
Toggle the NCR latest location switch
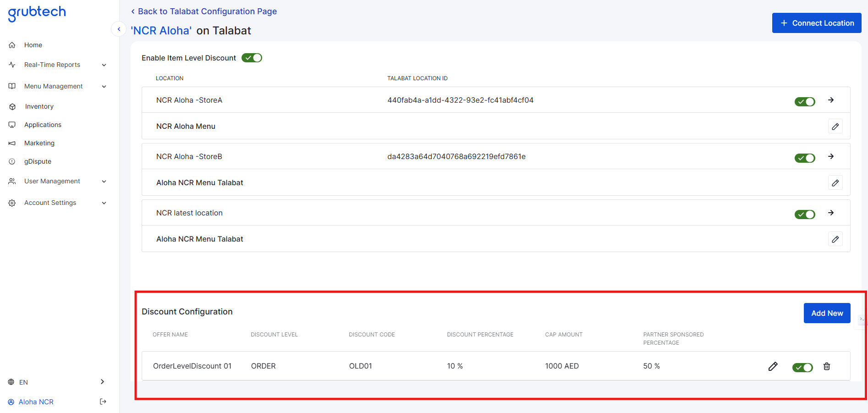tap(805, 214)
